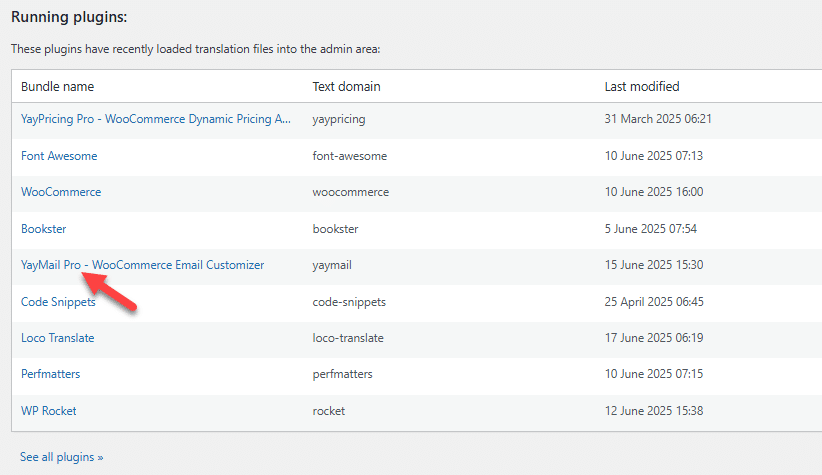Open the Bookster bundle link
The height and width of the screenshot is (475, 822).
pyautogui.click(x=44, y=229)
